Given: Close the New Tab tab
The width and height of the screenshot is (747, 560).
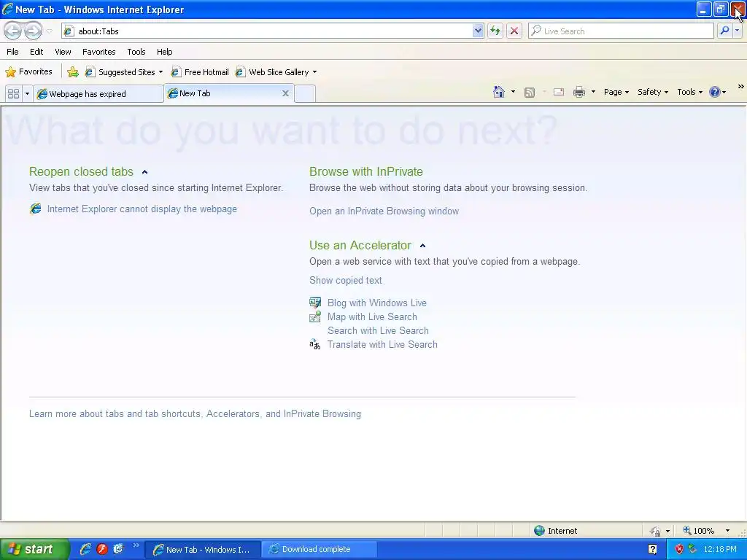Looking at the screenshot, I should point(285,93).
